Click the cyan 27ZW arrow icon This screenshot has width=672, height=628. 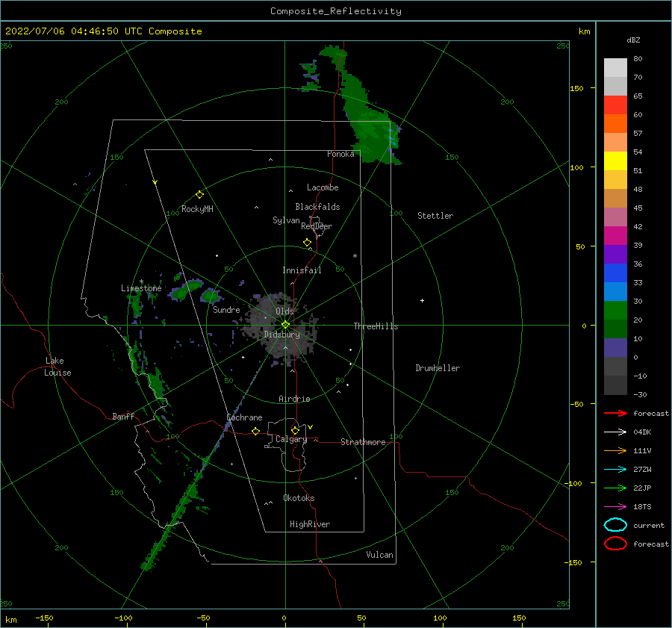click(x=615, y=470)
